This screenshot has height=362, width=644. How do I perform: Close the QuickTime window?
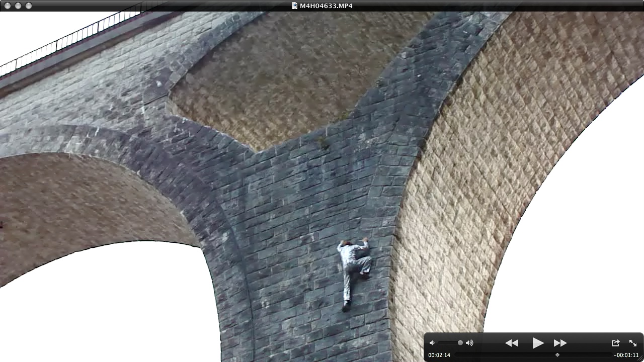tap(8, 6)
